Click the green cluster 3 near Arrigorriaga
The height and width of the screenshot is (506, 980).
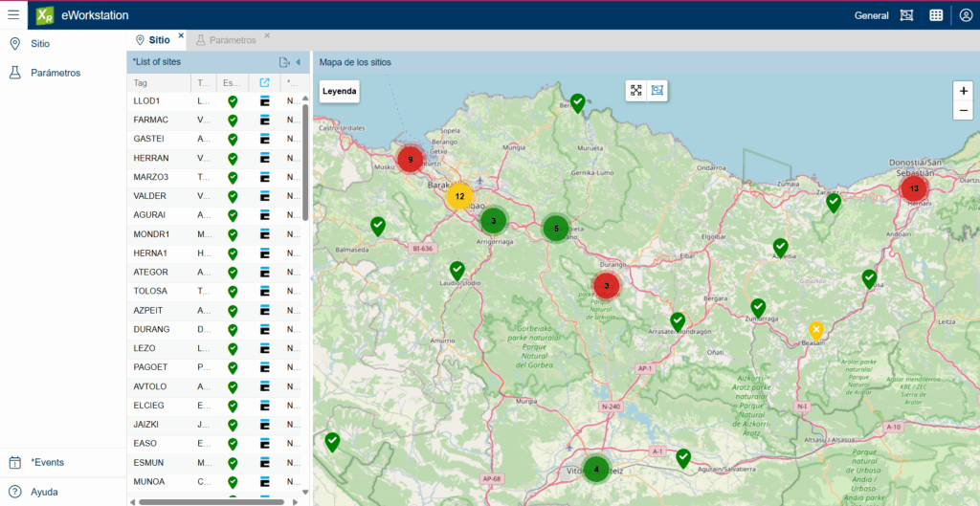coord(493,221)
